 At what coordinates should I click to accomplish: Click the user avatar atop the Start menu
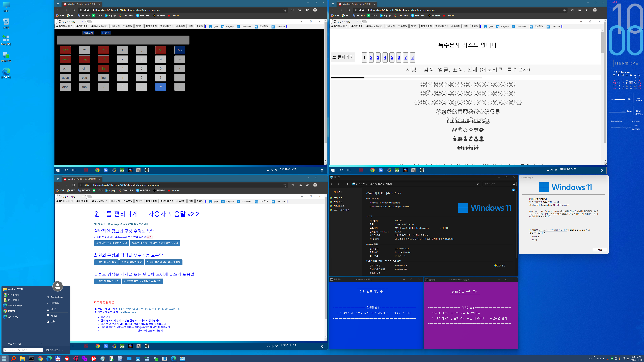click(x=58, y=286)
